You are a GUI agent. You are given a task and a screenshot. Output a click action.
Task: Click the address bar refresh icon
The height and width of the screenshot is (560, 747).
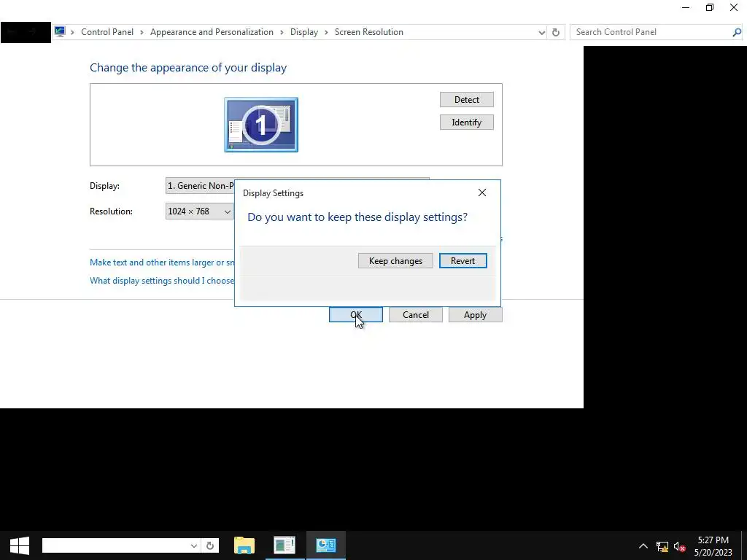(x=555, y=32)
